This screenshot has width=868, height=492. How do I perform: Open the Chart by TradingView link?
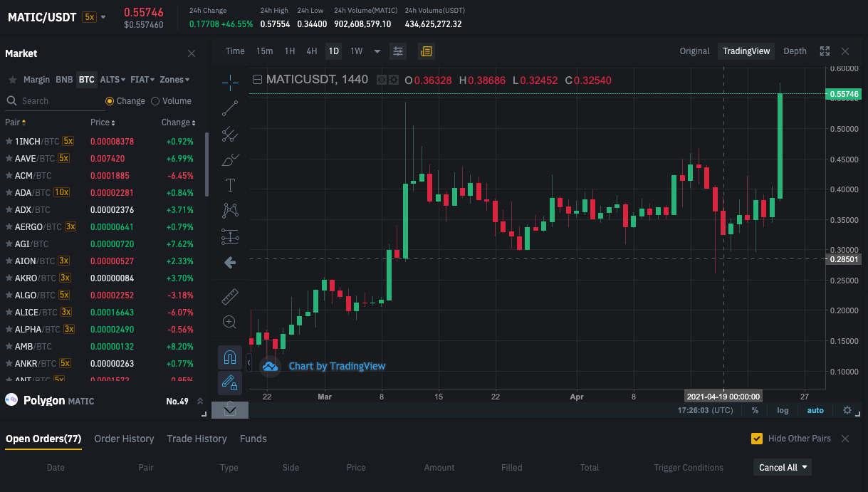coord(337,367)
